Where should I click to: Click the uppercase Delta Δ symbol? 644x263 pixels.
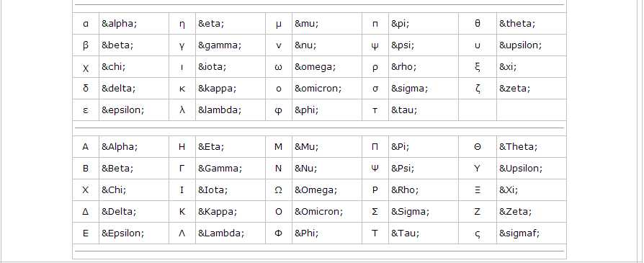[86, 212]
